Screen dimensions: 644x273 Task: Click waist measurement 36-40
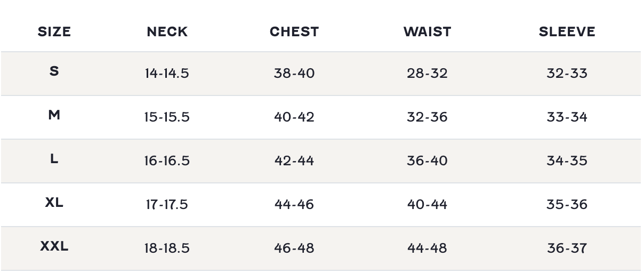click(427, 161)
